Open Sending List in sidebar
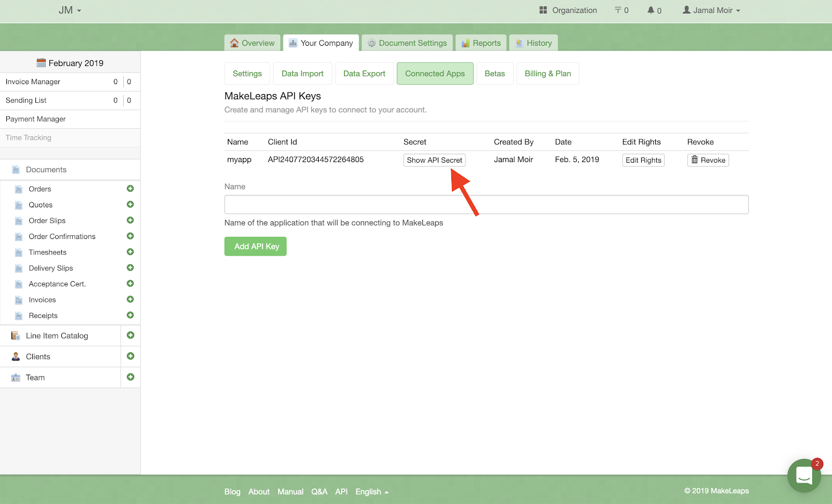Image resolution: width=832 pixels, height=504 pixels. tap(26, 100)
